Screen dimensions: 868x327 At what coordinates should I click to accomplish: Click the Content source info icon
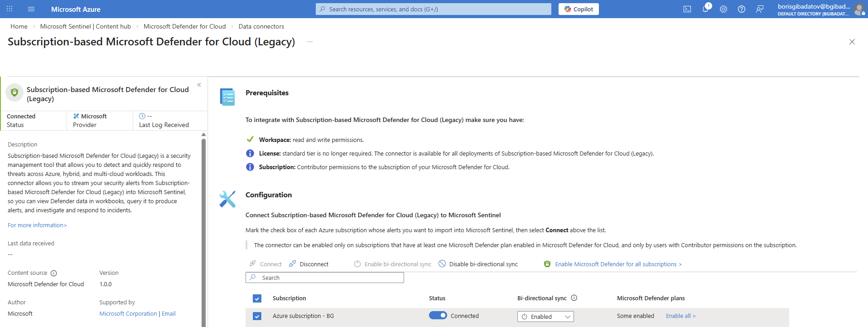point(54,273)
